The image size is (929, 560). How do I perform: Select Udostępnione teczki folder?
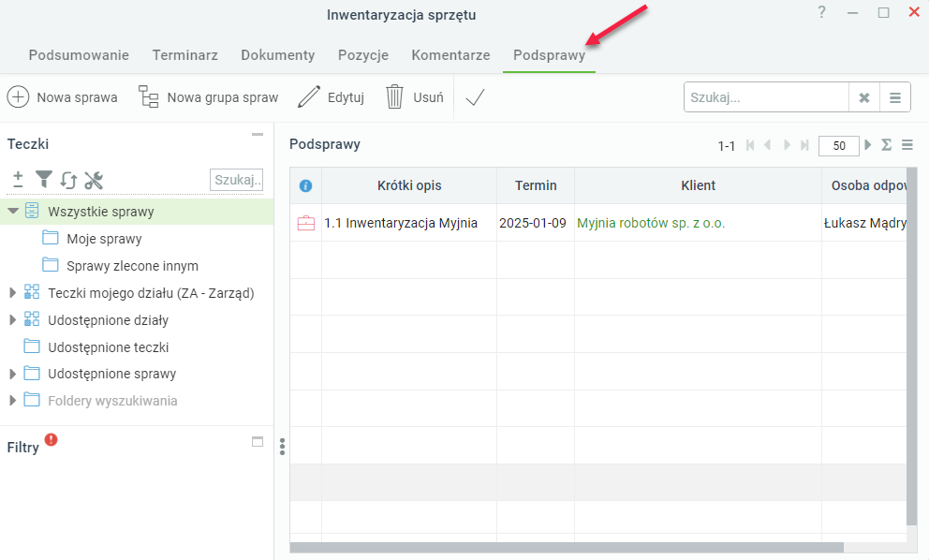click(109, 347)
